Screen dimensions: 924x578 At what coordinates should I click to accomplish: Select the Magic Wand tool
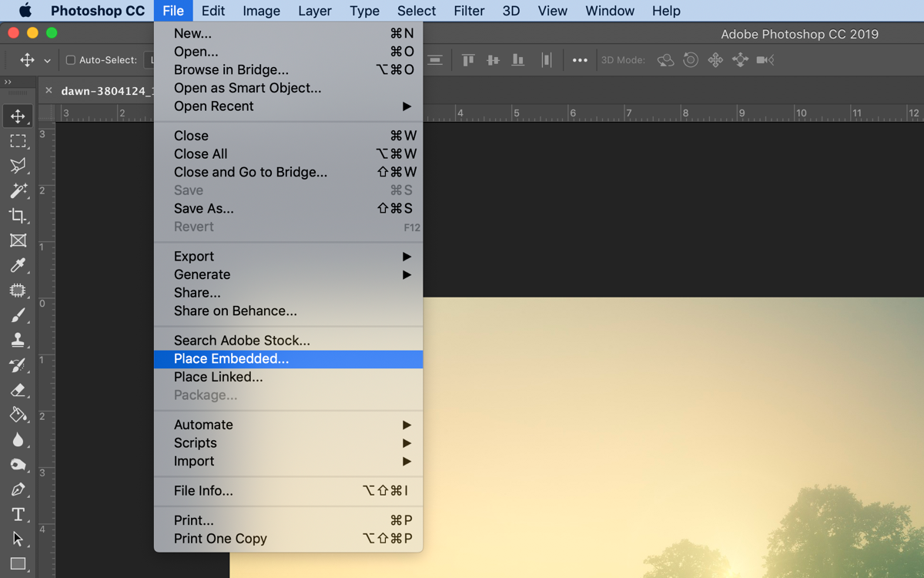tap(18, 190)
